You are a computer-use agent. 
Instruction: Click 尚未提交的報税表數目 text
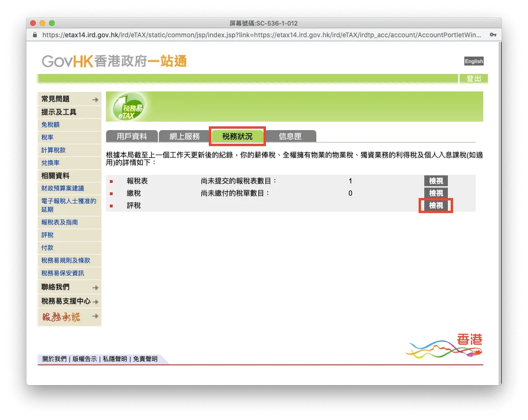tap(239, 181)
